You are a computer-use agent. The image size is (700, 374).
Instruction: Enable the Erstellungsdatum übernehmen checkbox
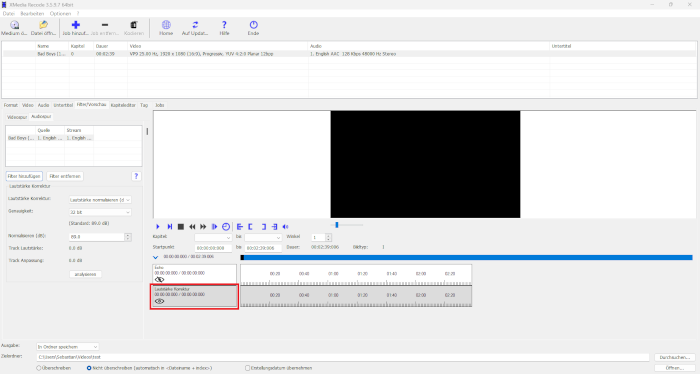click(247, 368)
